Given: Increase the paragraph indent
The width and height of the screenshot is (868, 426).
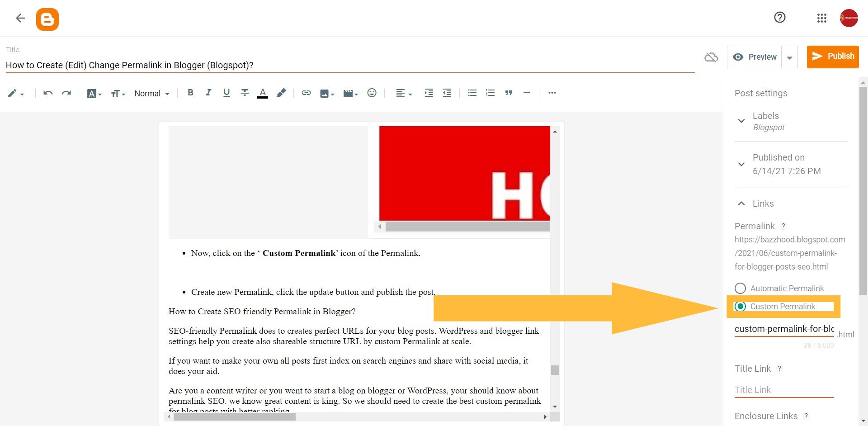Looking at the screenshot, I should [x=429, y=93].
